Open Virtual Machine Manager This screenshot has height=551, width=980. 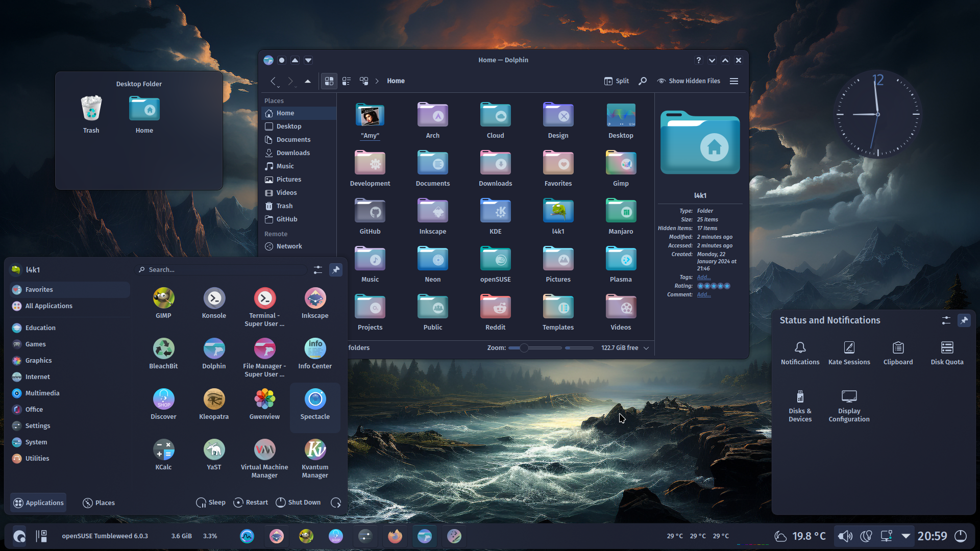coord(264,459)
